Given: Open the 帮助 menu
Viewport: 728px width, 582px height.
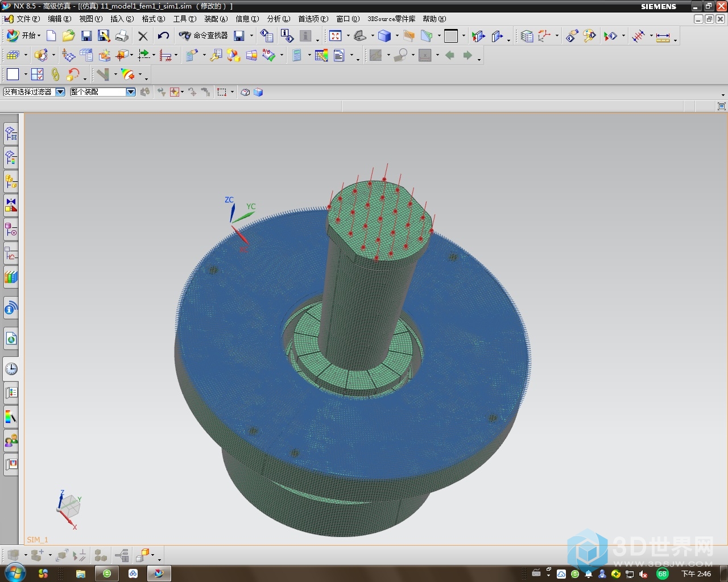Looking at the screenshot, I should (435, 19).
